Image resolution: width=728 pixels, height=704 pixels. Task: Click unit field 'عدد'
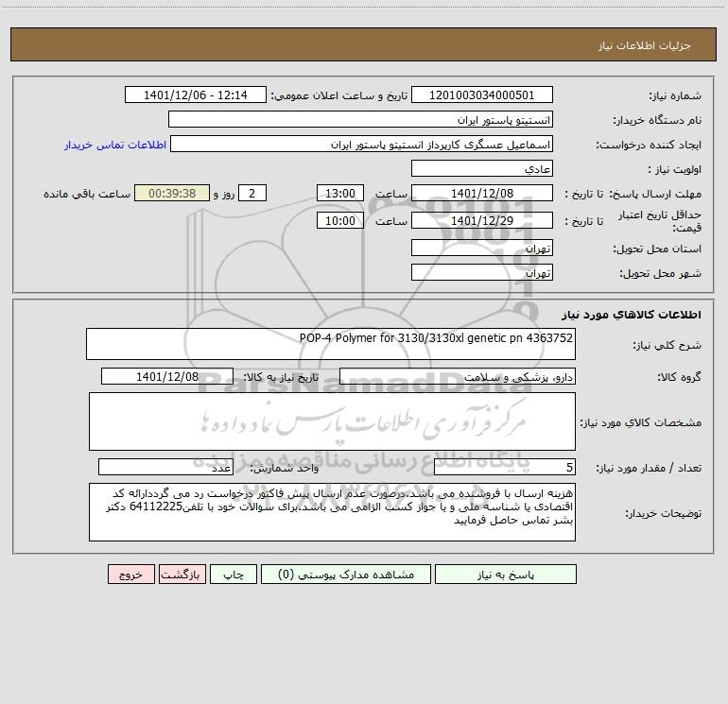click(x=165, y=467)
